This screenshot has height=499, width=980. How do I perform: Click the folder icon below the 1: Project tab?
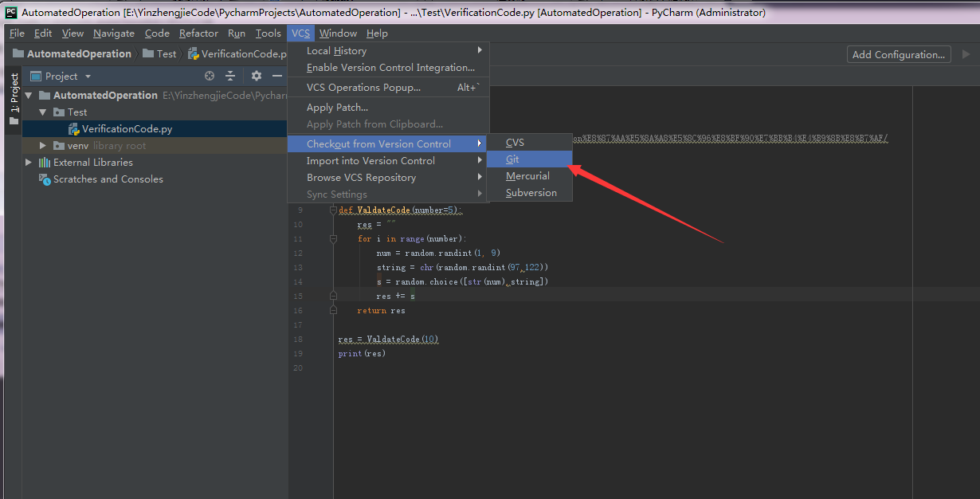(14, 121)
